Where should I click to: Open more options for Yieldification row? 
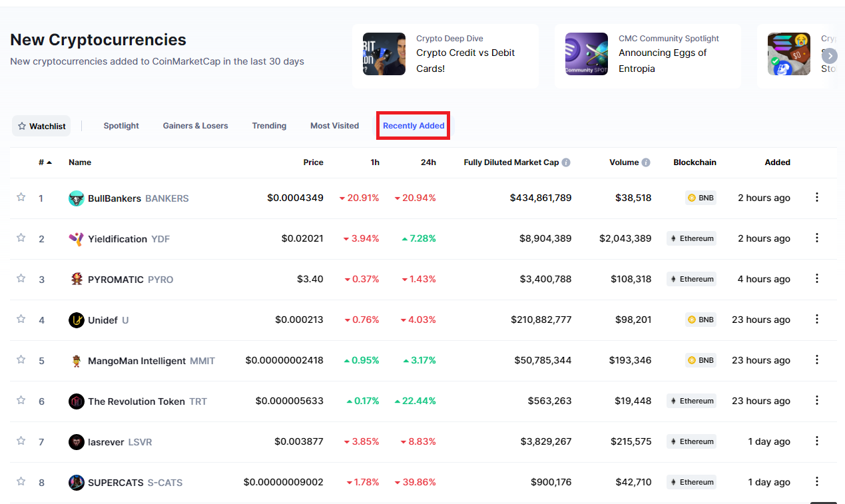pyautogui.click(x=817, y=238)
